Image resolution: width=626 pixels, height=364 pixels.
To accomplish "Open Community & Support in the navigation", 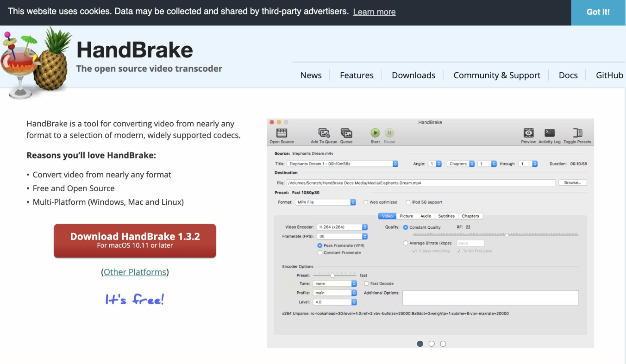I will (497, 75).
